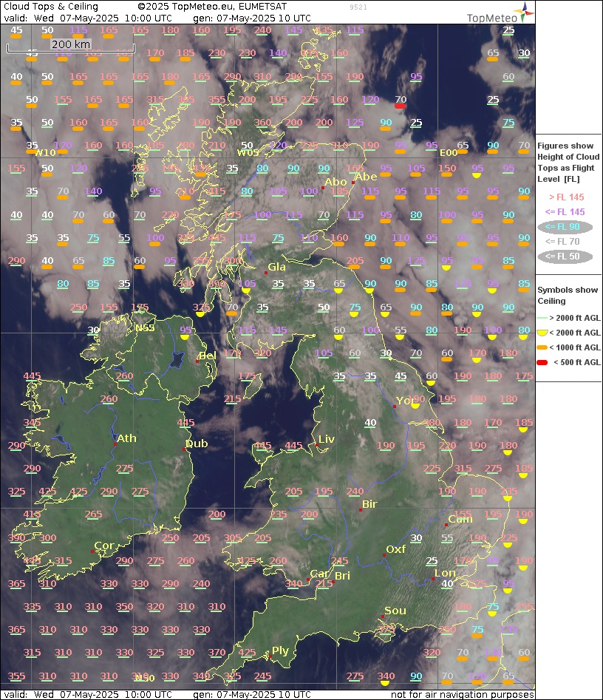The image size is (603, 700).
Task: Click the N55 latitude grid label
Action: tap(145, 327)
